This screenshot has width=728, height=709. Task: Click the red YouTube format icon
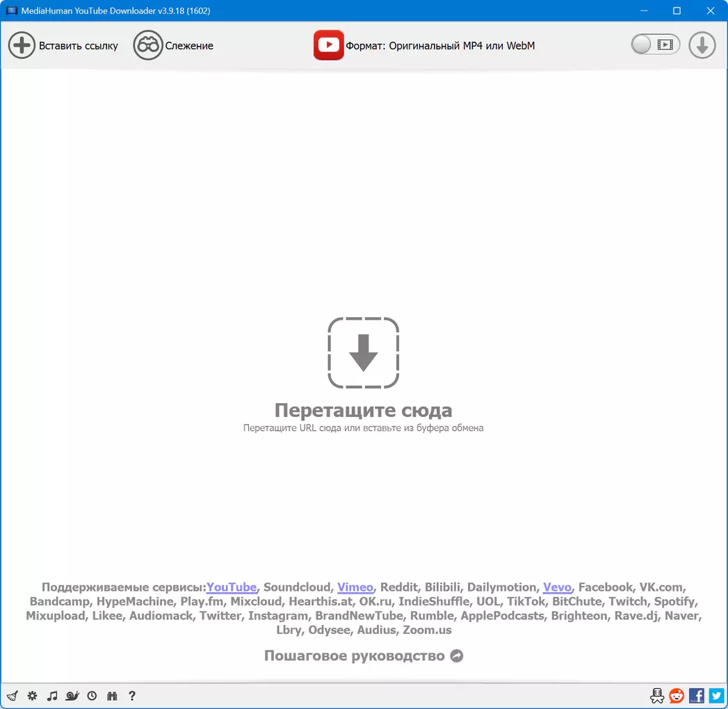tap(328, 45)
